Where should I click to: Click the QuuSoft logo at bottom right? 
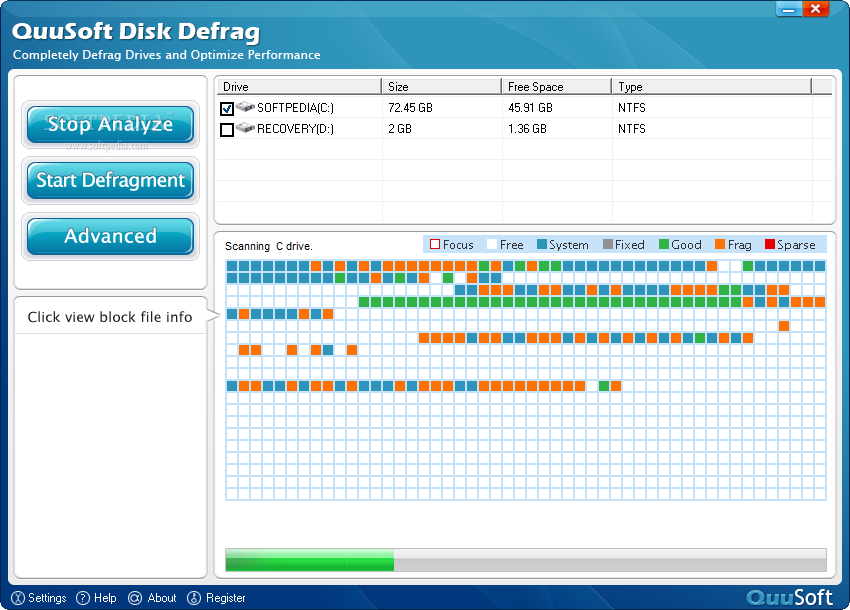tap(789, 598)
